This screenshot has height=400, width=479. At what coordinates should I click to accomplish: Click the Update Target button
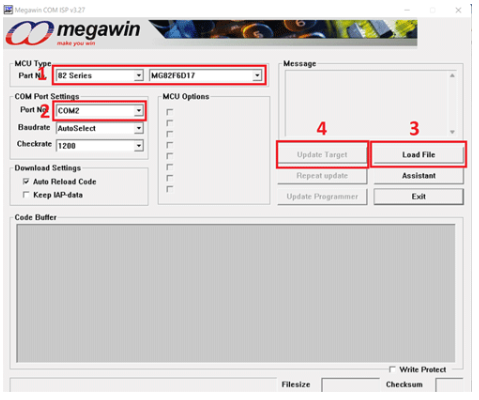click(322, 155)
